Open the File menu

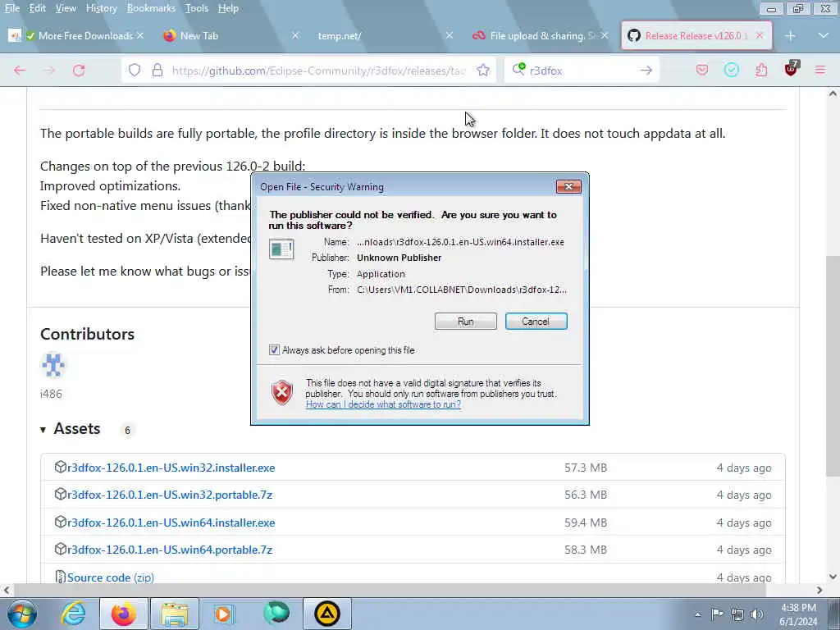click(11, 8)
